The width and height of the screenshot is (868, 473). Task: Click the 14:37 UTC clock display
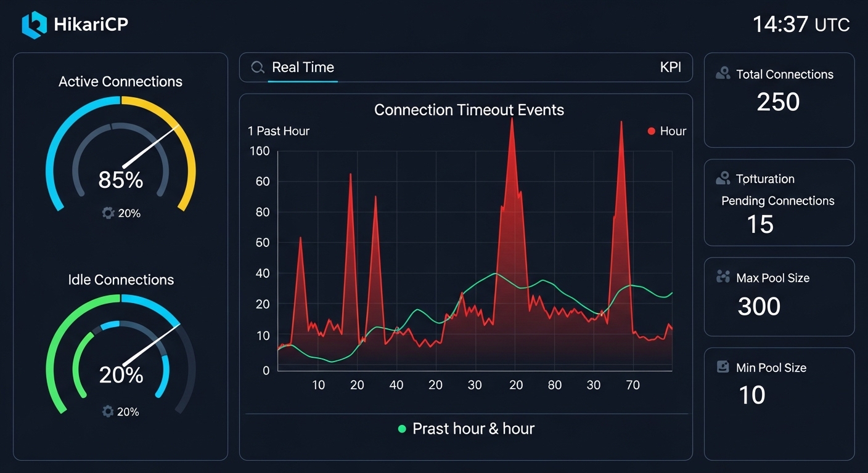pyautogui.click(x=800, y=25)
